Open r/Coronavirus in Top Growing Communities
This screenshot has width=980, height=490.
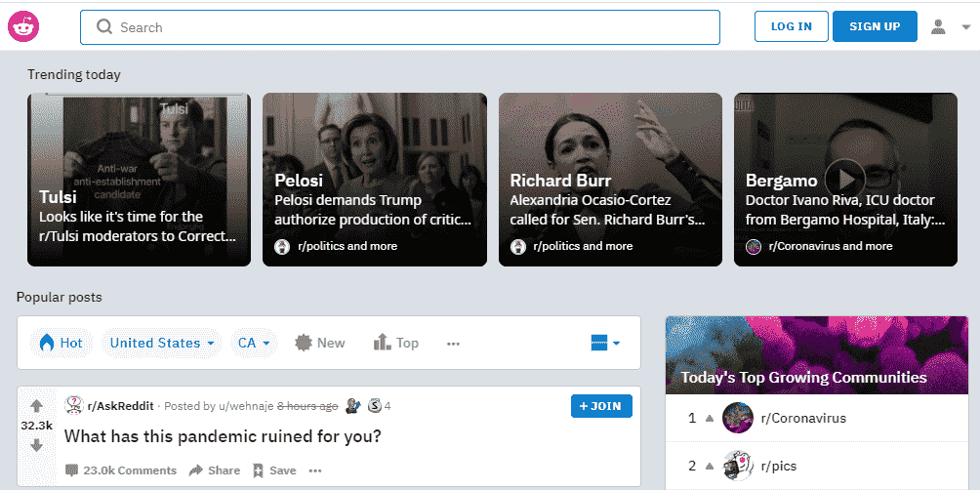[x=803, y=418]
